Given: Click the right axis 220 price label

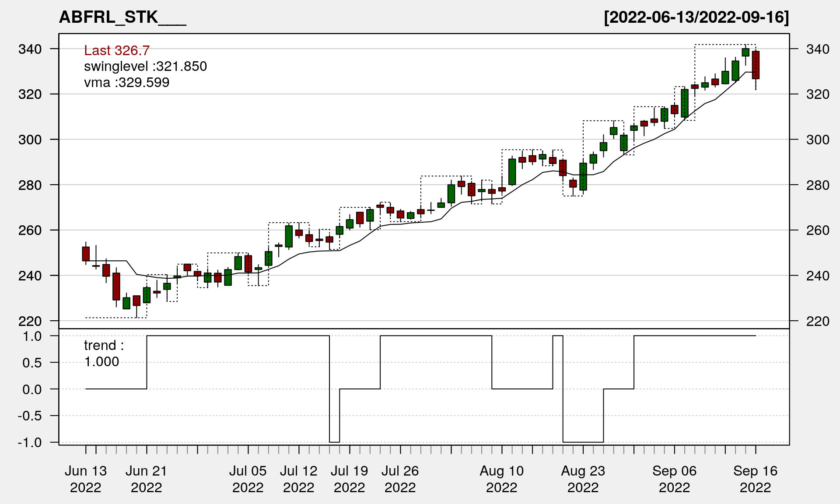Looking at the screenshot, I should point(818,321).
